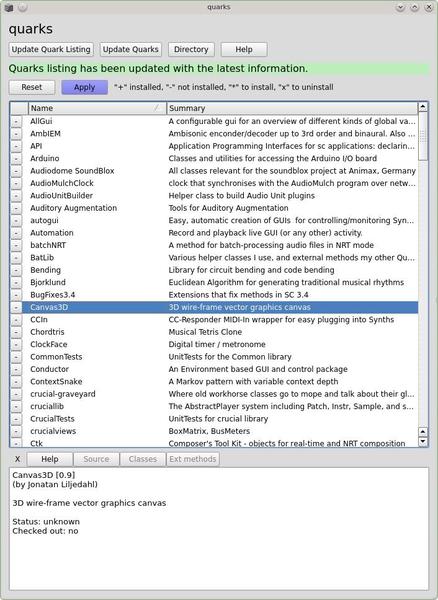Open the Directory button
The width and height of the screenshot is (438, 600).
(x=191, y=49)
